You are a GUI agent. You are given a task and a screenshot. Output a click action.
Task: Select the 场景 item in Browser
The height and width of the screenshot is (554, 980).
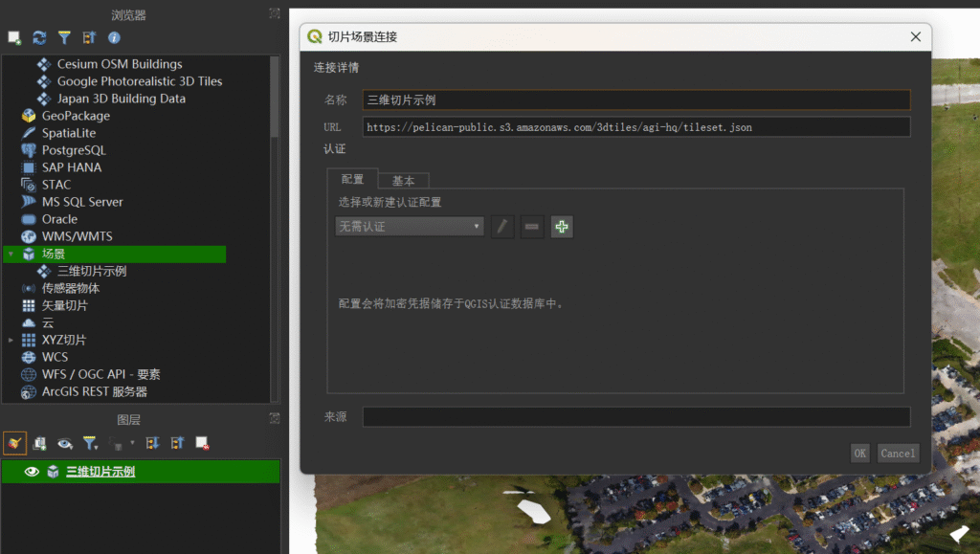click(115, 254)
